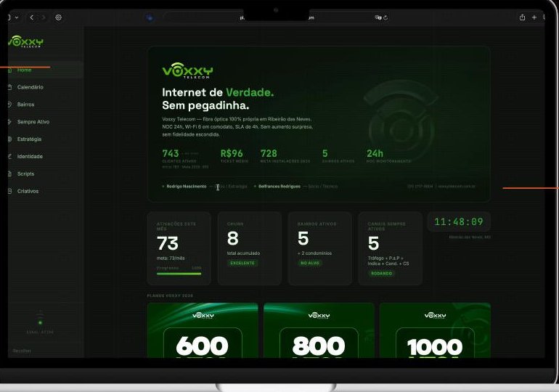Click the browser forward arrow
Screen dimensions: 559x392
pyautogui.click(x=43, y=17)
